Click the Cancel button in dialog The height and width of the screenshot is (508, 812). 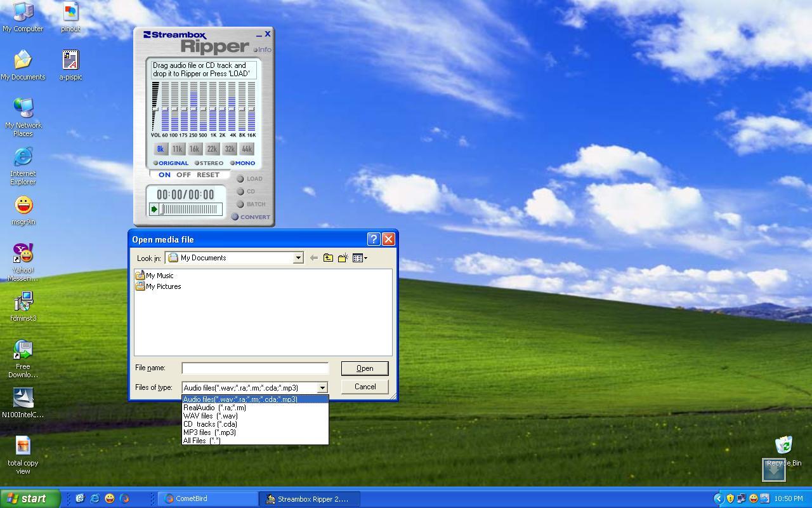(365, 387)
